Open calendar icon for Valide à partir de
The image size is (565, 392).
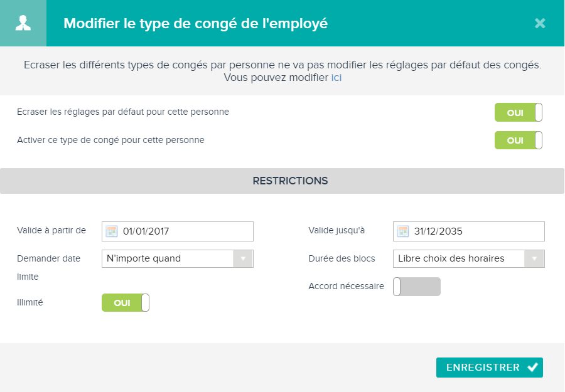[112, 231]
